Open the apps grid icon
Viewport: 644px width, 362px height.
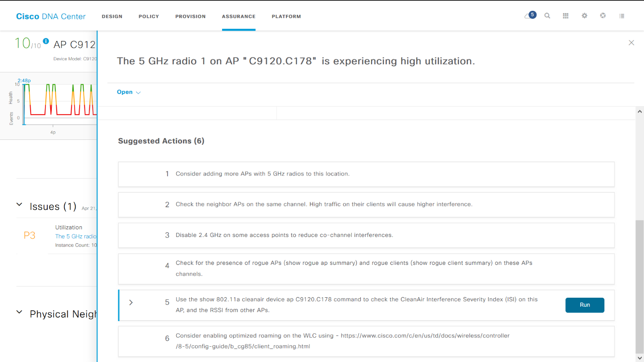566,16
